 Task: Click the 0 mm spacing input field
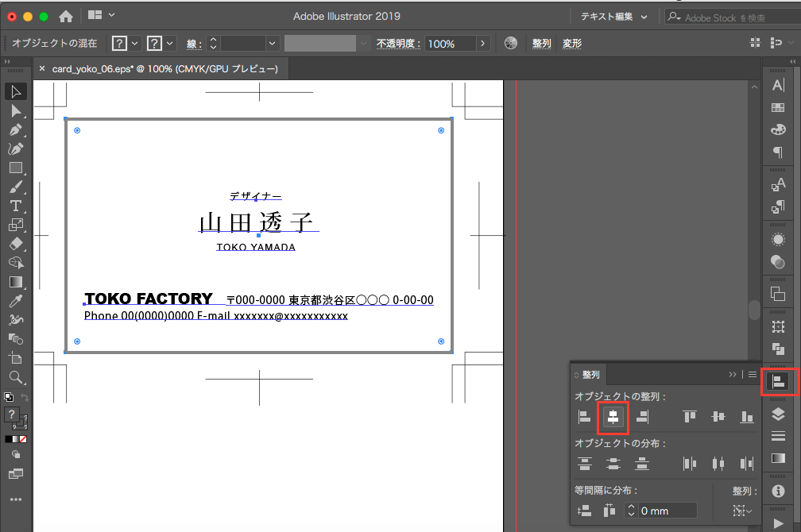click(667, 511)
